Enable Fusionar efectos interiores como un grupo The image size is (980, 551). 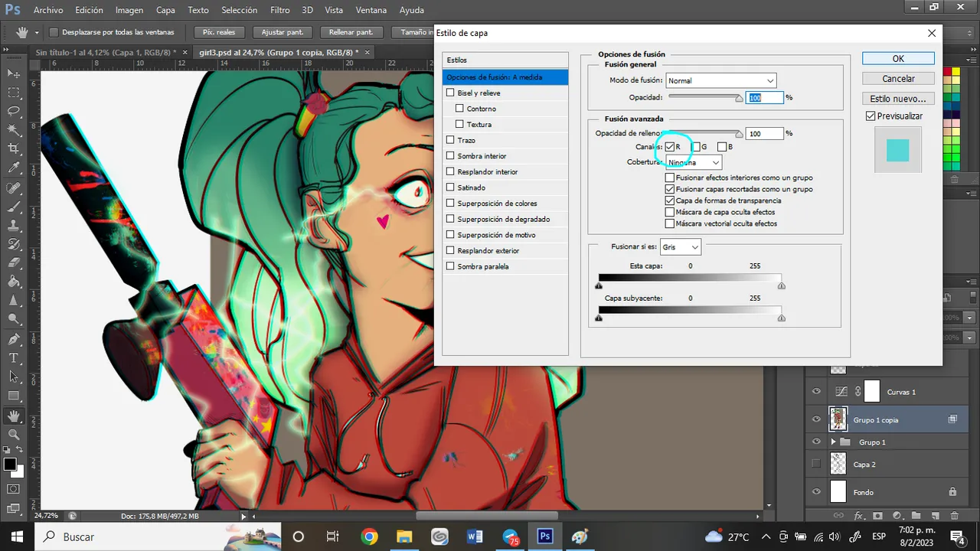[x=670, y=178]
